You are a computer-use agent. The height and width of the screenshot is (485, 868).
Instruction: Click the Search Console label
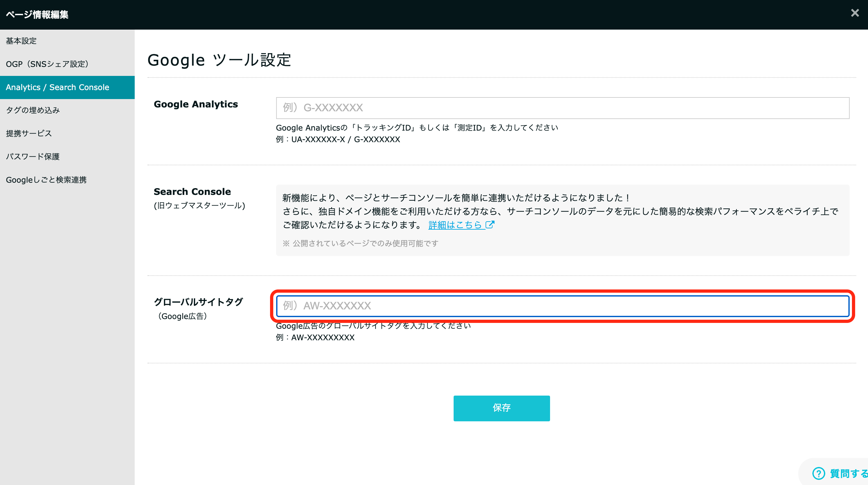192,192
